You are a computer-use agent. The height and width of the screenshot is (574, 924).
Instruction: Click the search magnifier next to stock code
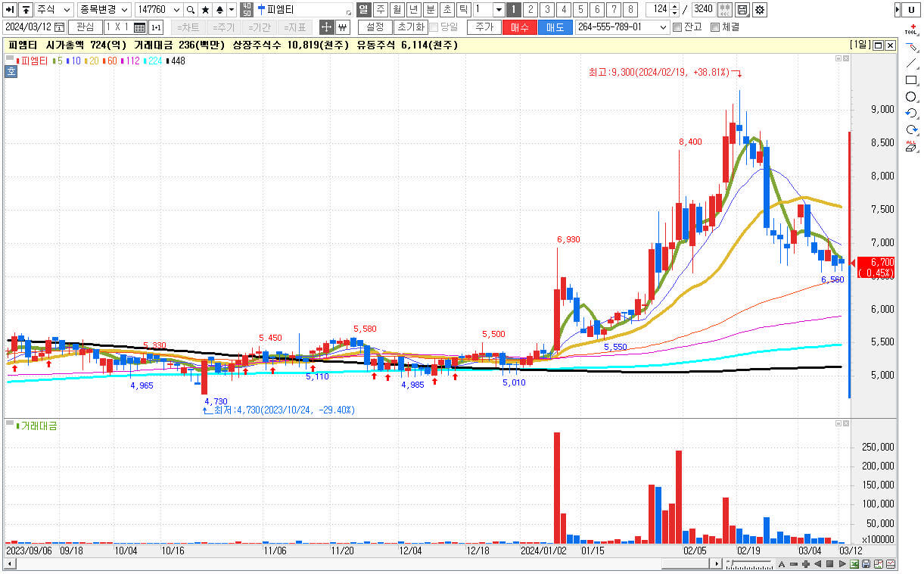[x=191, y=10]
